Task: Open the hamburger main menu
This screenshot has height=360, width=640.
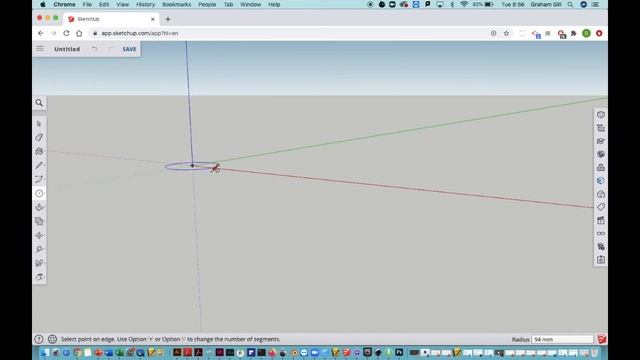Action: pyautogui.click(x=40, y=49)
